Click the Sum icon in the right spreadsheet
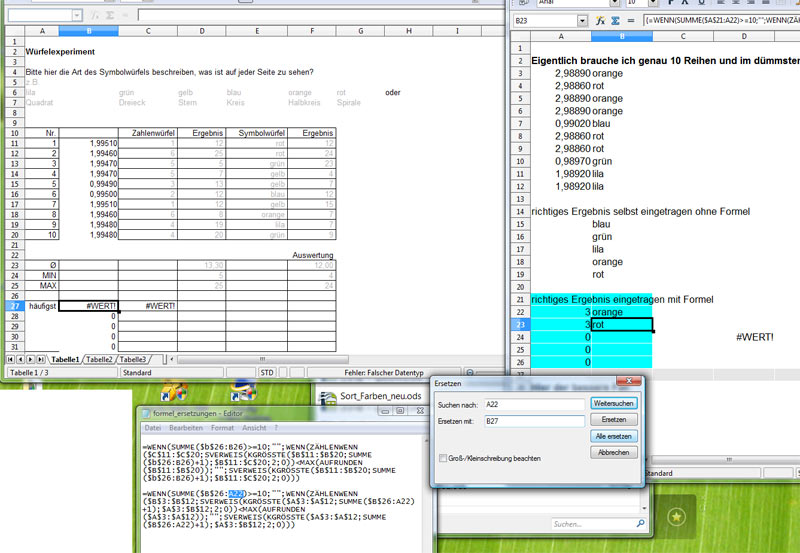800x553 pixels. click(x=615, y=20)
